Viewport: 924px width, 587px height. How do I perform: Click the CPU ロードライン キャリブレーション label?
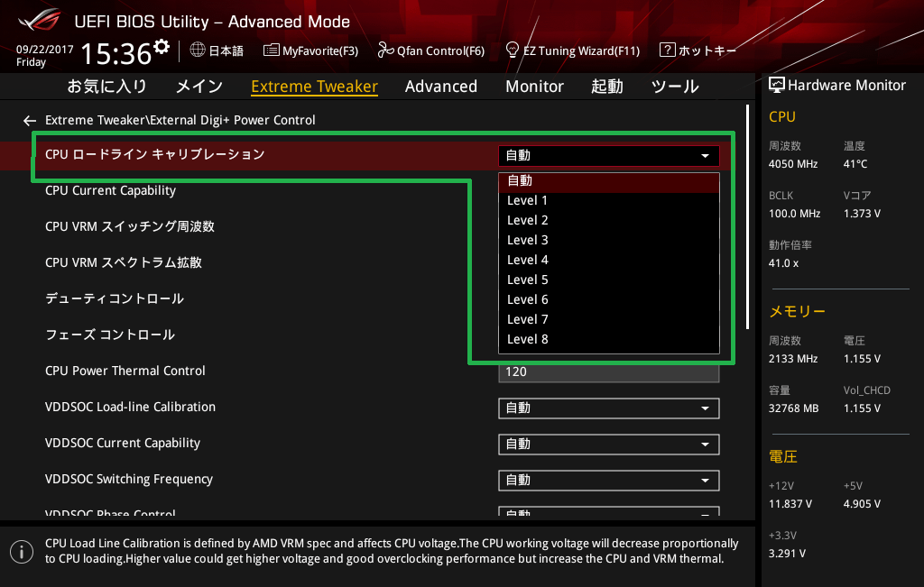[x=155, y=155]
